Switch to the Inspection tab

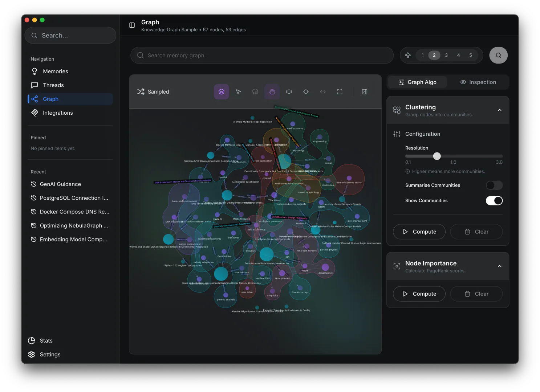(x=478, y=82)
